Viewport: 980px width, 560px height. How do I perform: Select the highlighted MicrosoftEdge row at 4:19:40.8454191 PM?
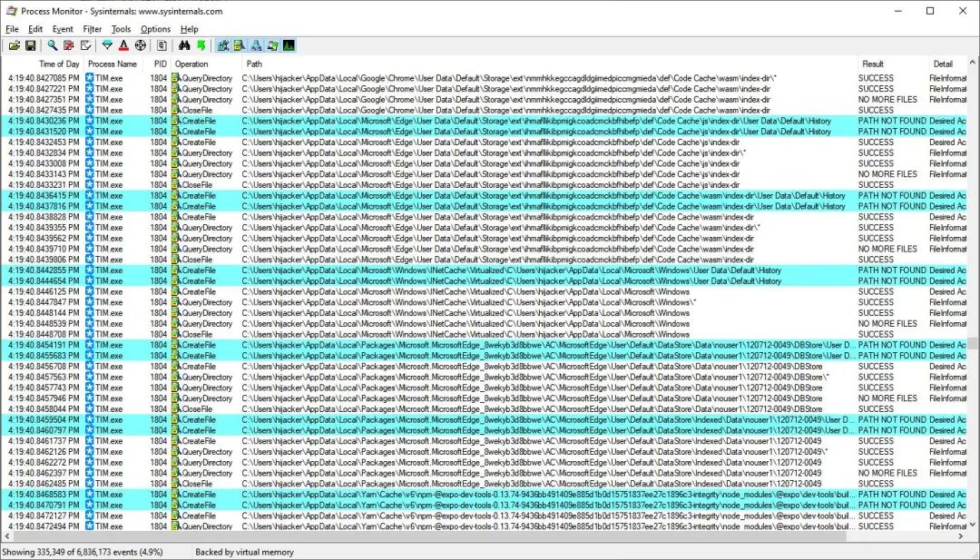[485, 345]
